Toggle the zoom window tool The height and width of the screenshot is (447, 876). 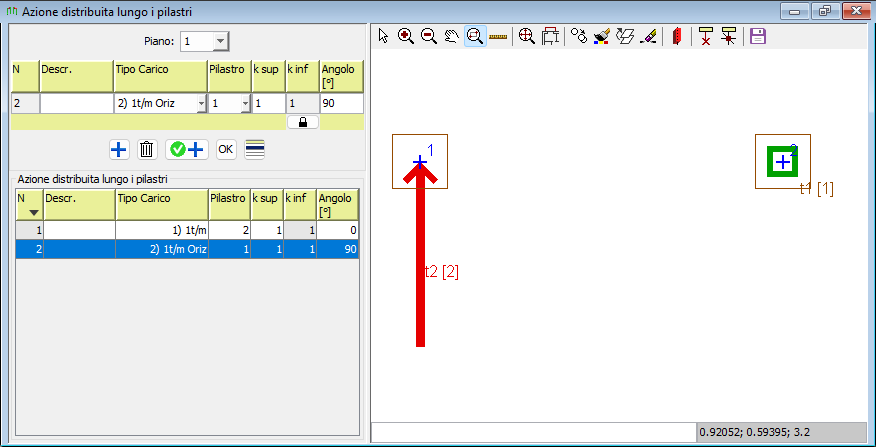(475, 36)
